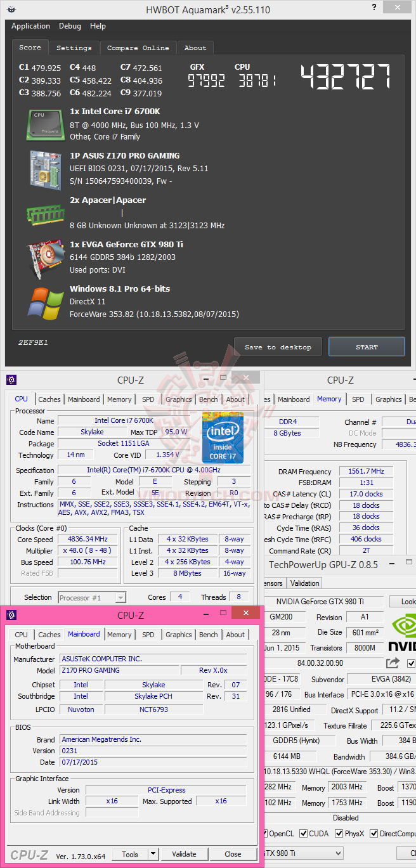Viewport: 416px width, 868px height.
Task: Click the total score 432727 in Aquamark
Action: 346,77
